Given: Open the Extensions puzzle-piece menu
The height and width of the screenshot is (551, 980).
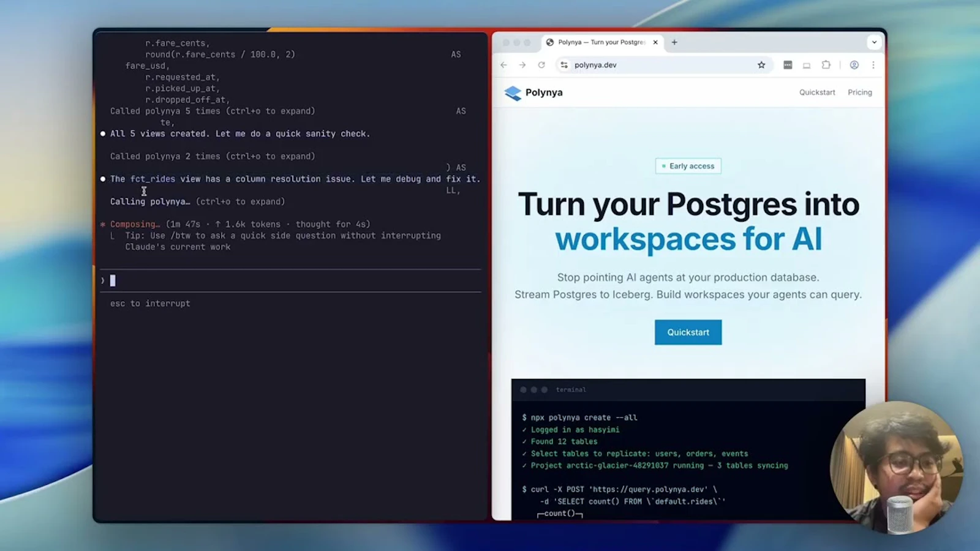Looking at the screenshot, I should [x=826, y=65].
